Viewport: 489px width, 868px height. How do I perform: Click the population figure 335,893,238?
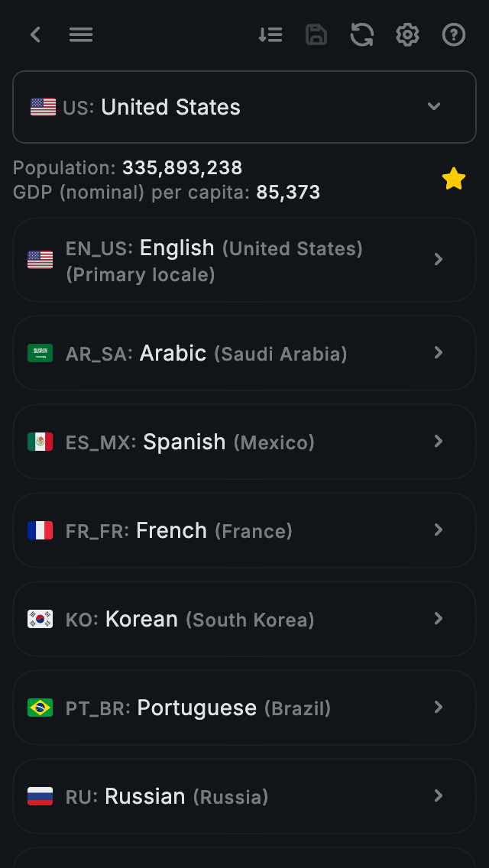pos(182,168)
